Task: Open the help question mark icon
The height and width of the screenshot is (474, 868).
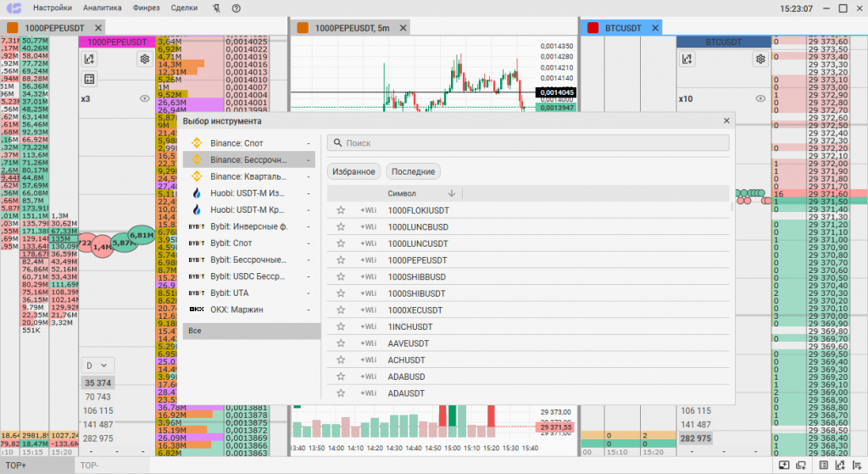Action: (x=236, y=8)
